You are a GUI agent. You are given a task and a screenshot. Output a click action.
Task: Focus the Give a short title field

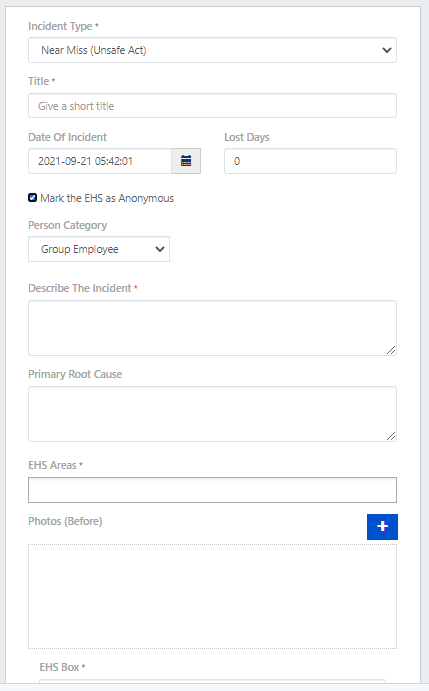[213, 105]
